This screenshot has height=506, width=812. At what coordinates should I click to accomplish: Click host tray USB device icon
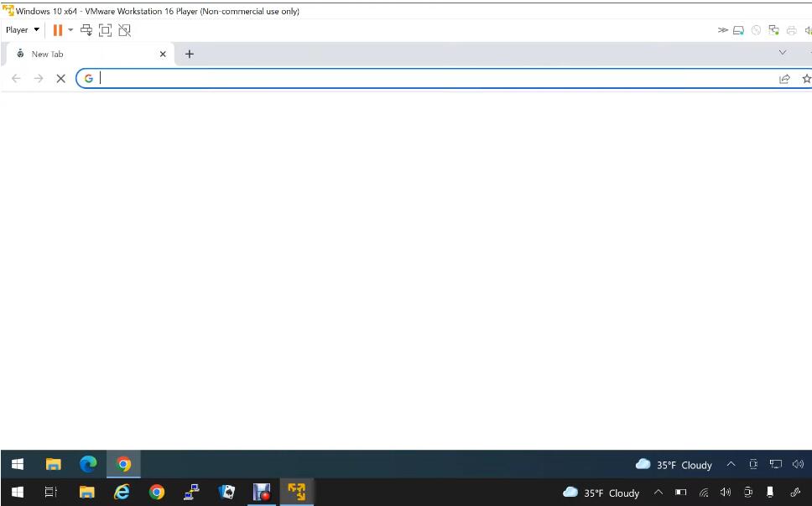pyautogui.click(x=770, y=492)
